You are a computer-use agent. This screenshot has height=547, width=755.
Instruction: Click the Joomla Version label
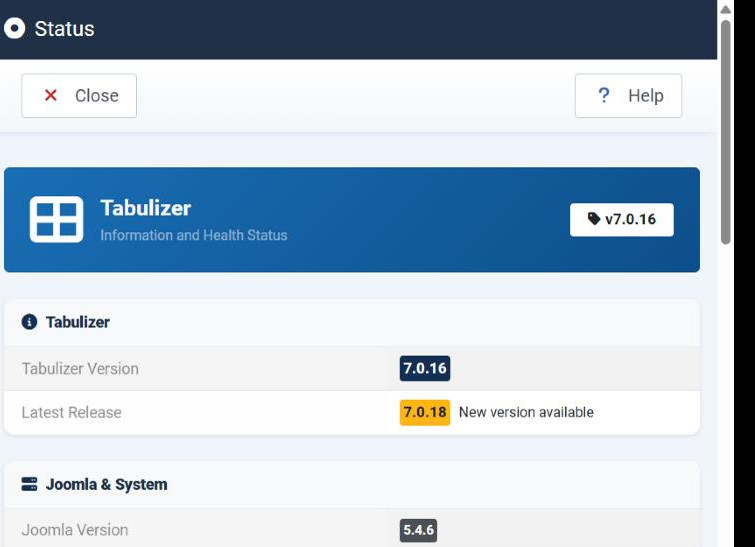[x=75, y=530]
